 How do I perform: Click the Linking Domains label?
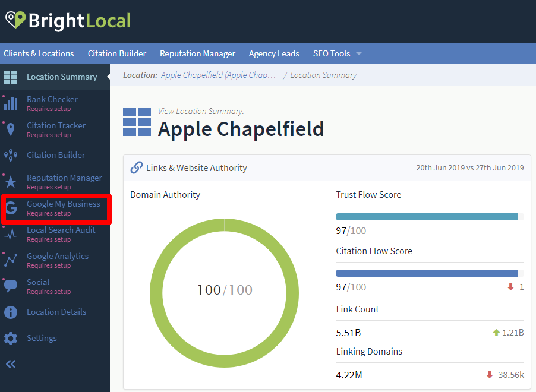(x=369, y=352)
